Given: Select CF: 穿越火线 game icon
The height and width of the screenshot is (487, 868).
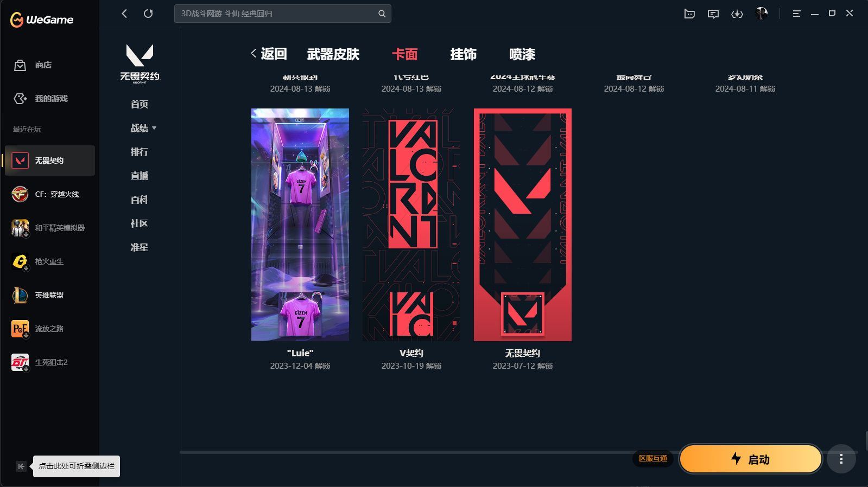Looking at the screenshot, I should (x=20, y=194).
